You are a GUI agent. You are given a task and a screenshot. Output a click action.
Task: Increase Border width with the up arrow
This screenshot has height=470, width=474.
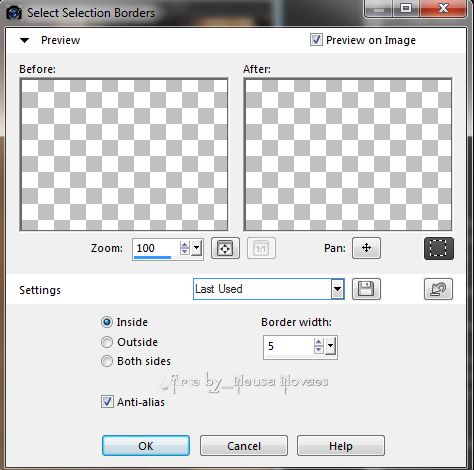click(x=319, y=342)
